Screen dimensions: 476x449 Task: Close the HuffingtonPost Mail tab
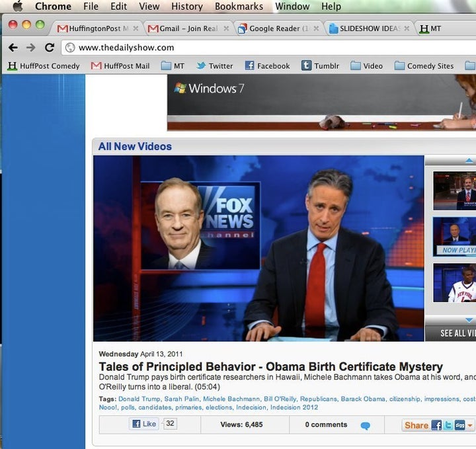click(x=136, y=28)
